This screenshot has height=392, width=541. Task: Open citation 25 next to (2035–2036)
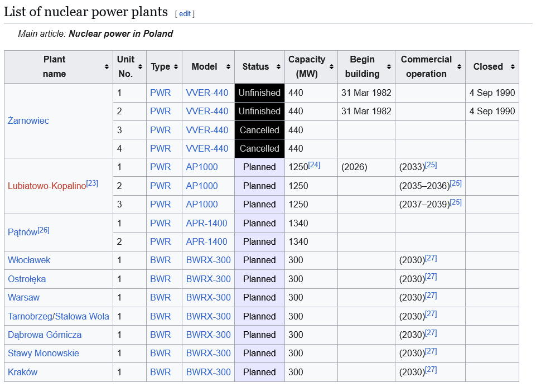pos(456,183)
